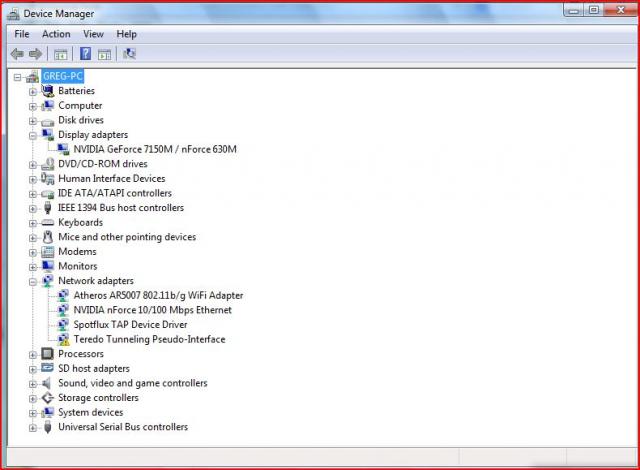640x470 pixels.
Task: Expand the Disk drives node
Action: tap(33, 120)
